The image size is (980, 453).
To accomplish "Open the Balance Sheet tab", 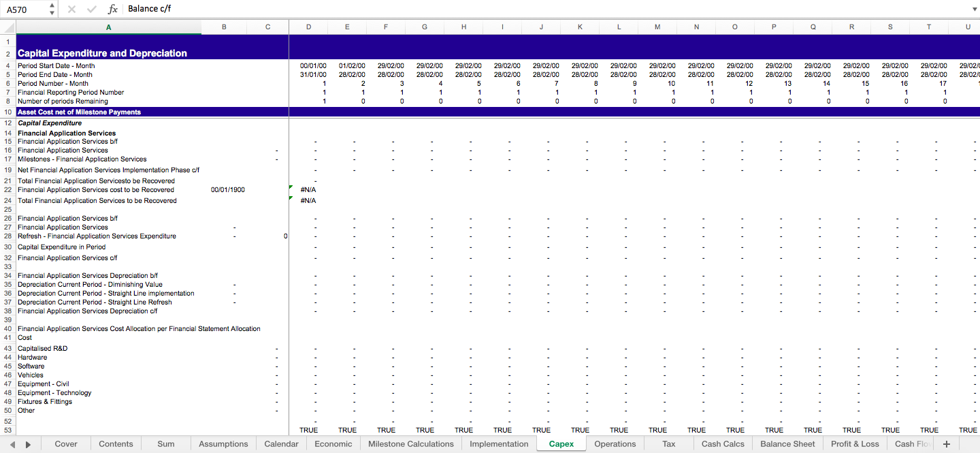I will [x=787, y=444].
